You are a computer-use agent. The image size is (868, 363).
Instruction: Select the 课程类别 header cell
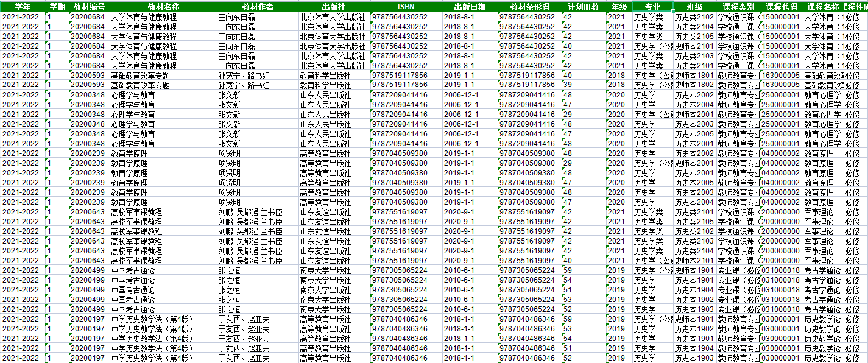pos(738,7)
